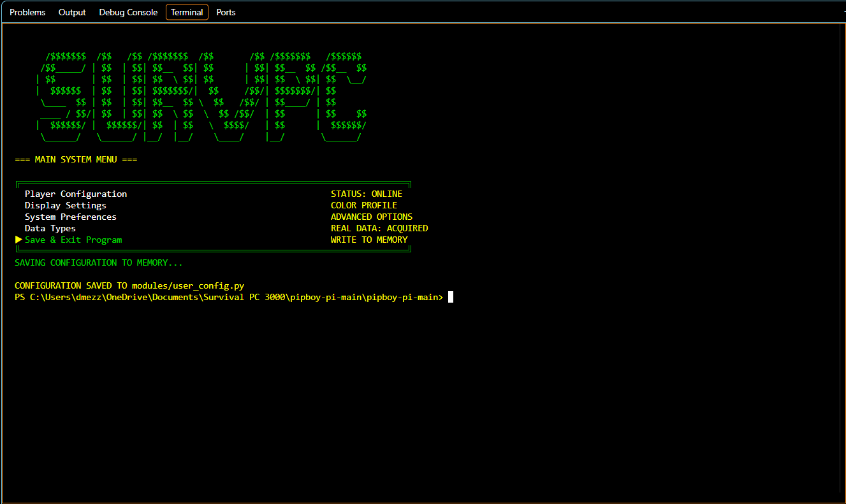Switch to the Debug Console tab

click(128, 12)
